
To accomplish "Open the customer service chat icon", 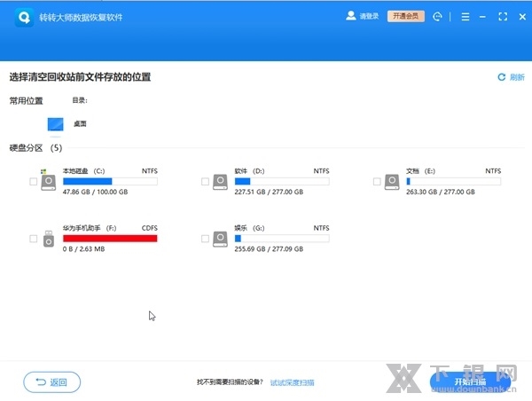I will pyautogui.click(x=437, y=17).
